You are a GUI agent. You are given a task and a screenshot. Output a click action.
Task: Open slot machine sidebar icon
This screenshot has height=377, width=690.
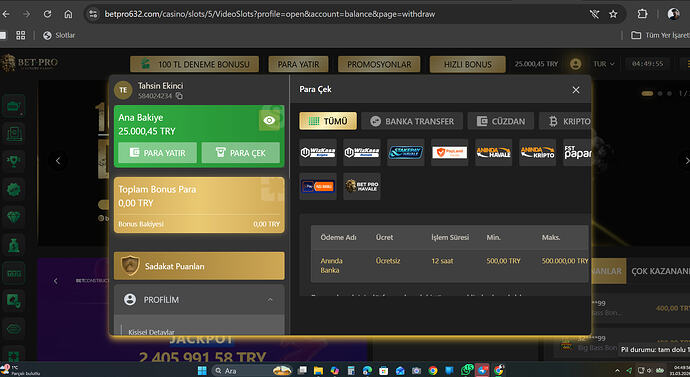point(14,273)
